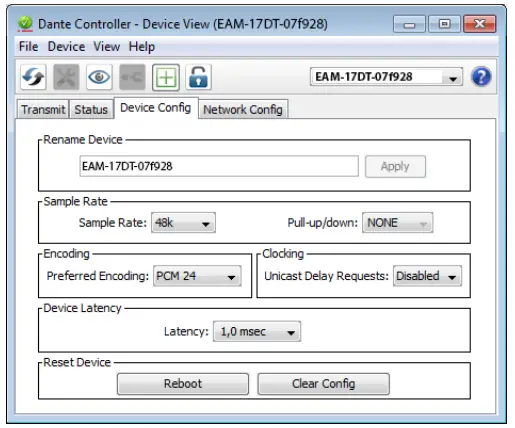Switch to the Network Config tab
The image size is (515, 428).
[243, 109]
